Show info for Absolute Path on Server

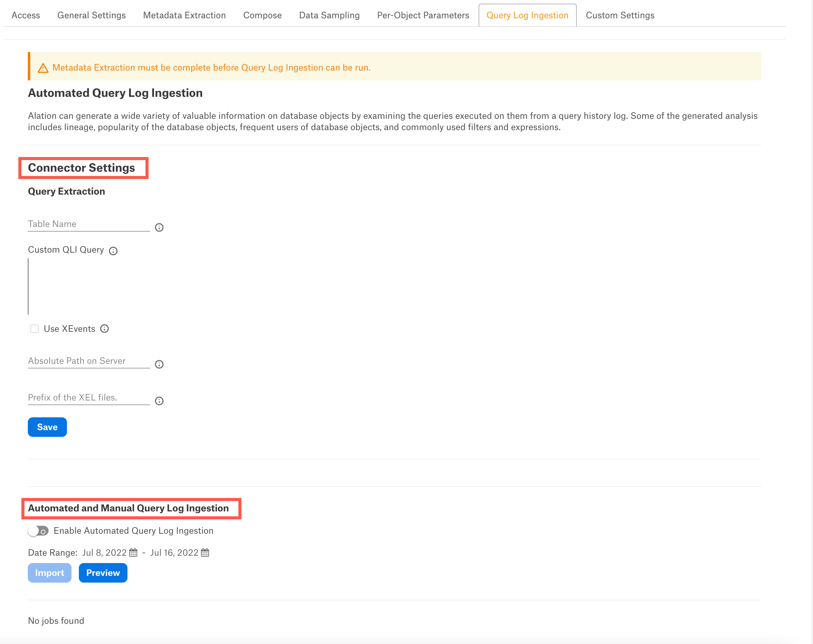point(159,364)
